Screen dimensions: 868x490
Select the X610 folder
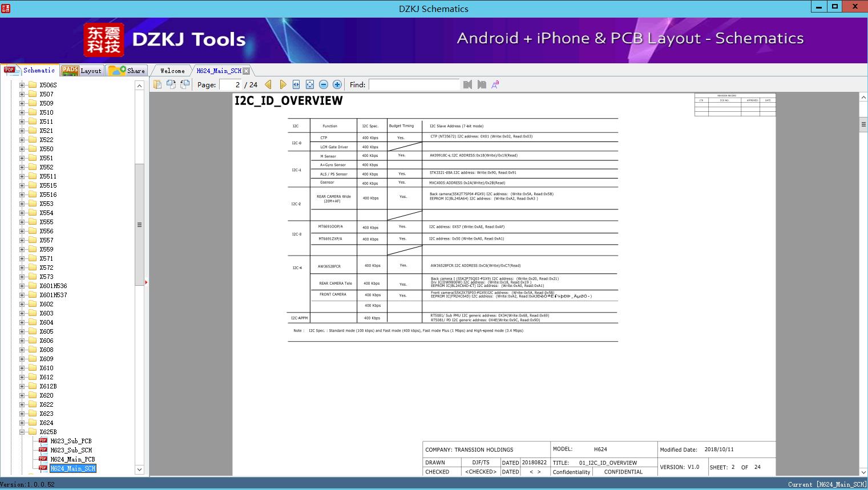(x=46, y=368)
